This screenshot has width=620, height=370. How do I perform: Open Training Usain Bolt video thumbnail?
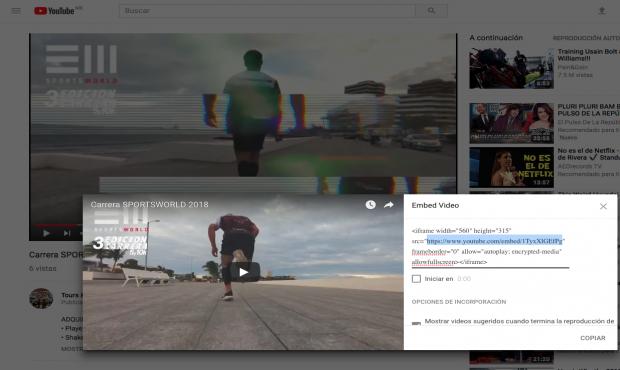click(x=512, y=68)
